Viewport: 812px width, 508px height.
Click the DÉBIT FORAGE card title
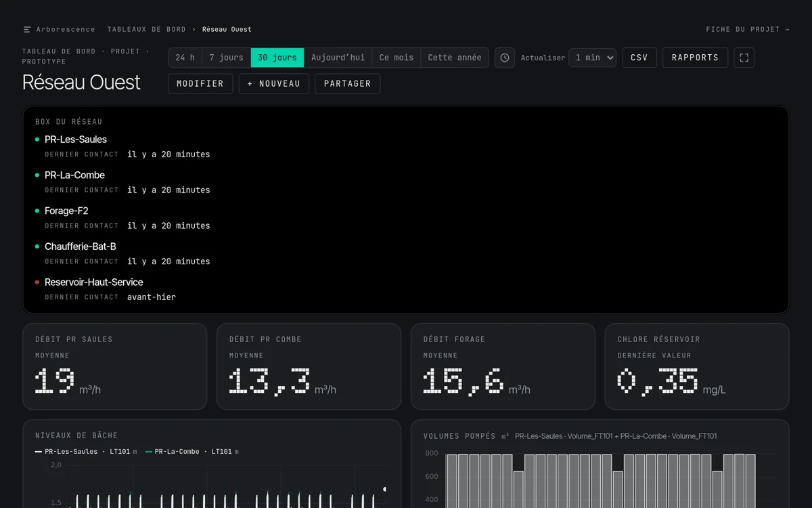tap(454, 339)
